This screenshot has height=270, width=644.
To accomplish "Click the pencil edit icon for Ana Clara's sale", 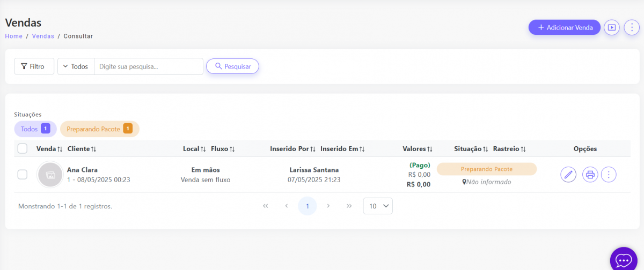I will (568, 174).
